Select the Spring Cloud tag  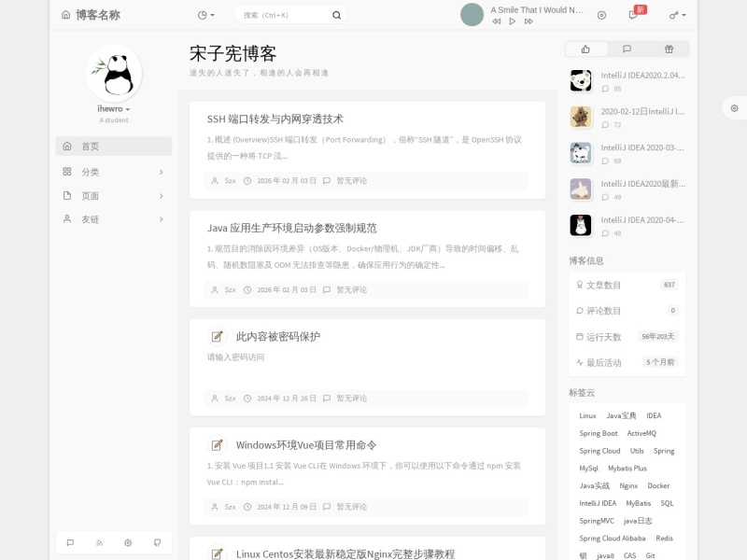tap(599, 451)
